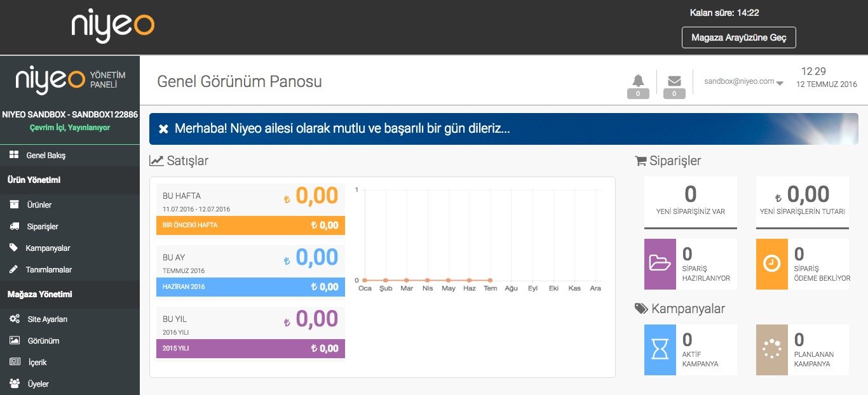Open the Üyeler sidebar item
This screenshot has height=395, width=868.
(38, 384)
